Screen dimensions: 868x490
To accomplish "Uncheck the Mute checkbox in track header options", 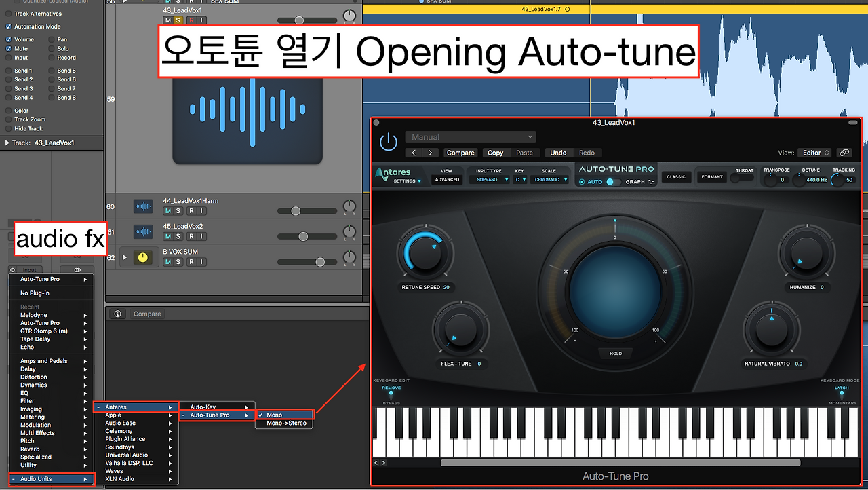I will [x=9, y=49].
